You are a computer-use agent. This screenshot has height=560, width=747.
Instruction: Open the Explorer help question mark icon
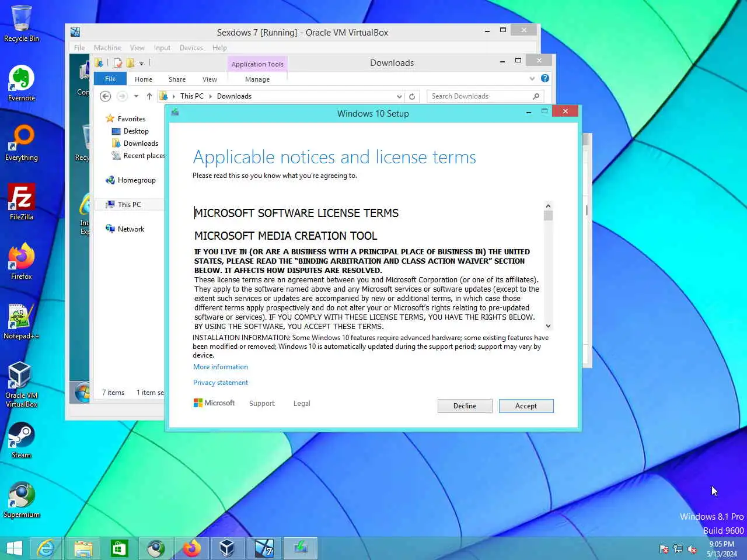pyautogui.click(x=545, y=78)
